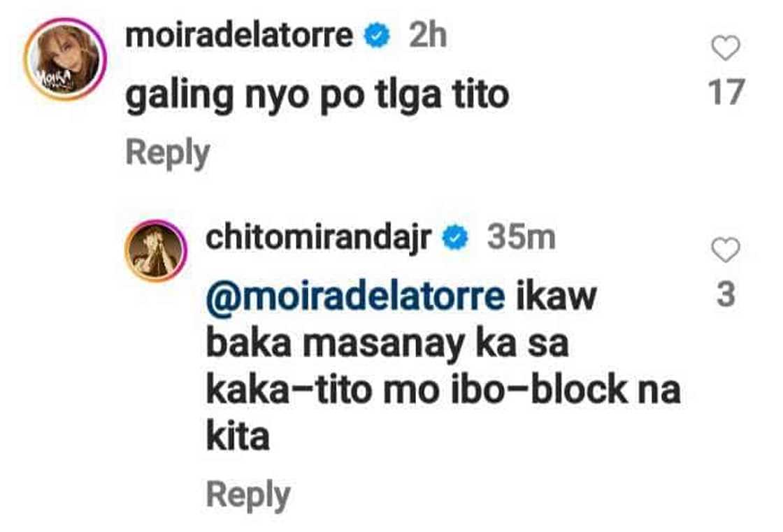Click the word 'kita' in the reply
The height and width of the screenshot is (532, 783).
(x=238, y=436)
